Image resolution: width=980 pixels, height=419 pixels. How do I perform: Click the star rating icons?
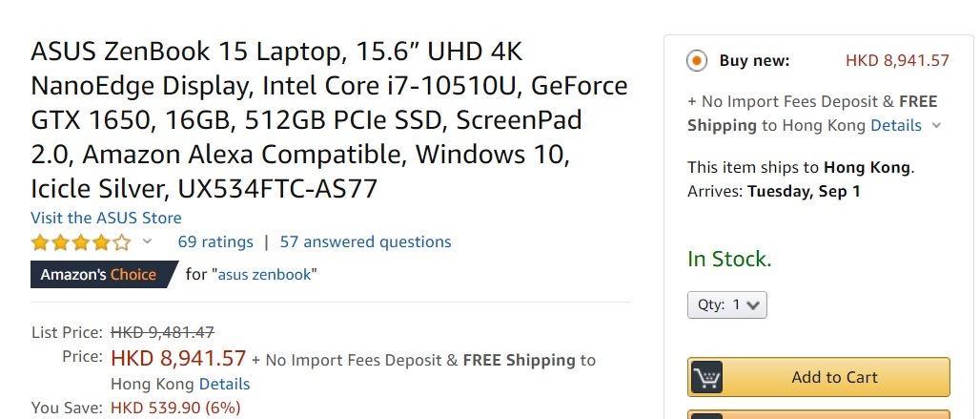click(81, 242)
